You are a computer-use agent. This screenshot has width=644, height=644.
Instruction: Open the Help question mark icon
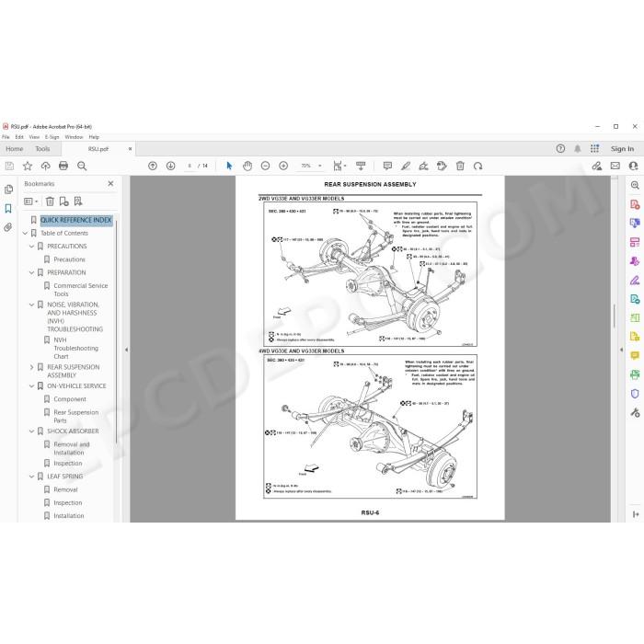560,149
